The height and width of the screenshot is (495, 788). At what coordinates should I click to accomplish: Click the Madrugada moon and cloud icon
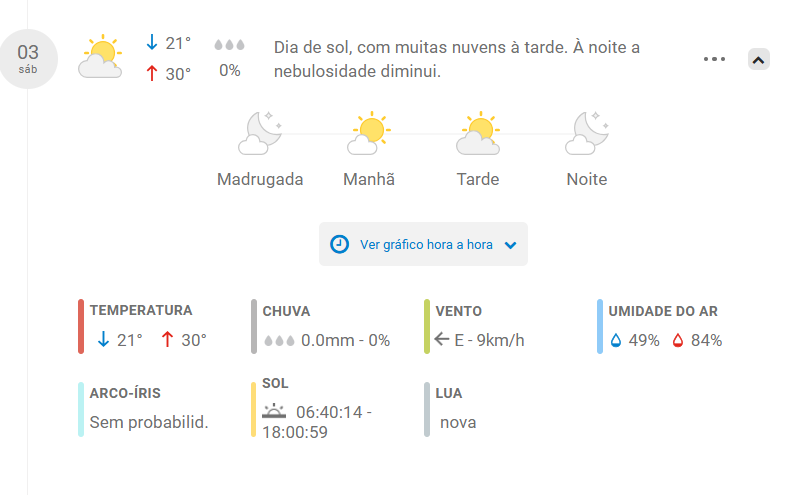tap(260, 133)
